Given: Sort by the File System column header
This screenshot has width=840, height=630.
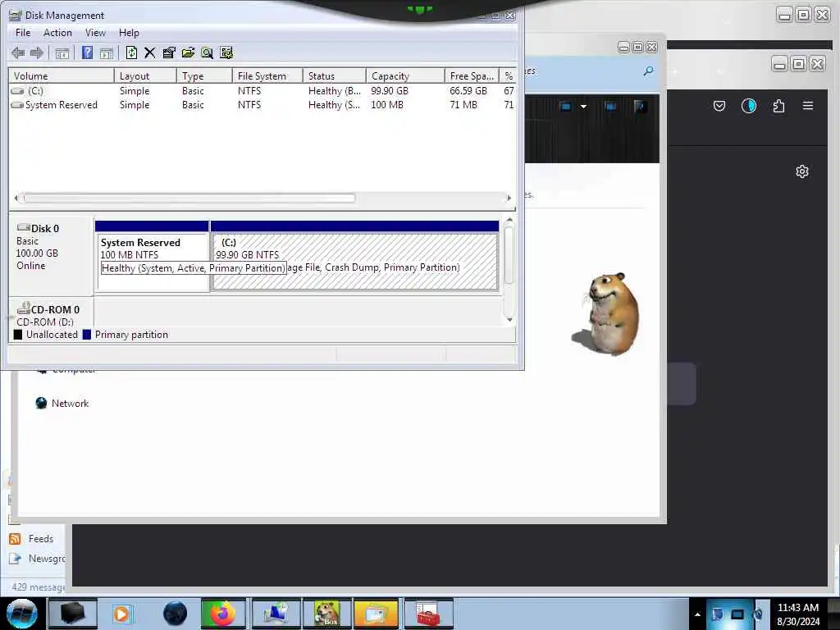Looking at the screenshot, I should click(x=267, y=76).
